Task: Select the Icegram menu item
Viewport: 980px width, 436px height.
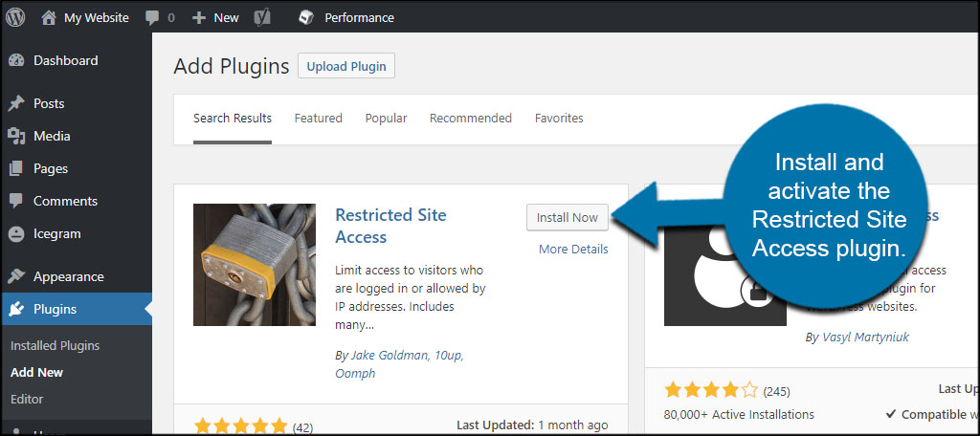Action: click(57, 233)
